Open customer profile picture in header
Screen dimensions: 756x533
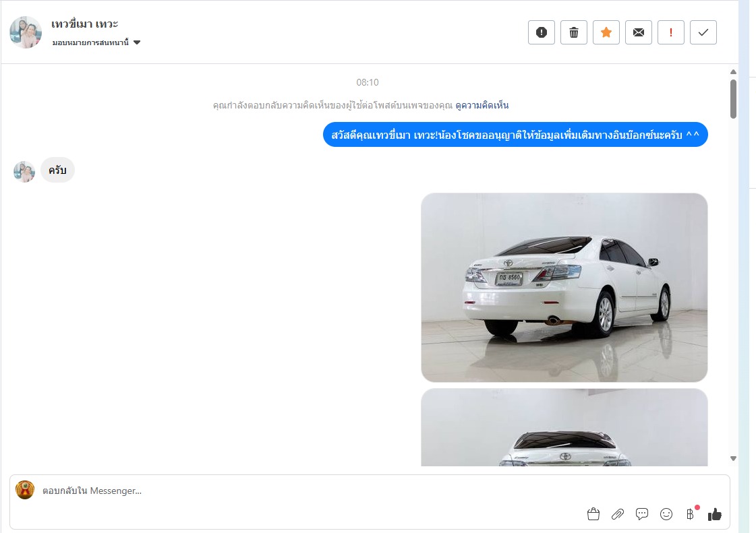26,32
